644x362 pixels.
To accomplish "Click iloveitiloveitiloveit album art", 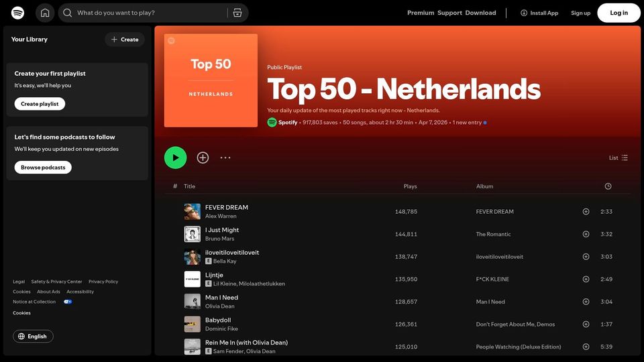I will click(193, 257).
